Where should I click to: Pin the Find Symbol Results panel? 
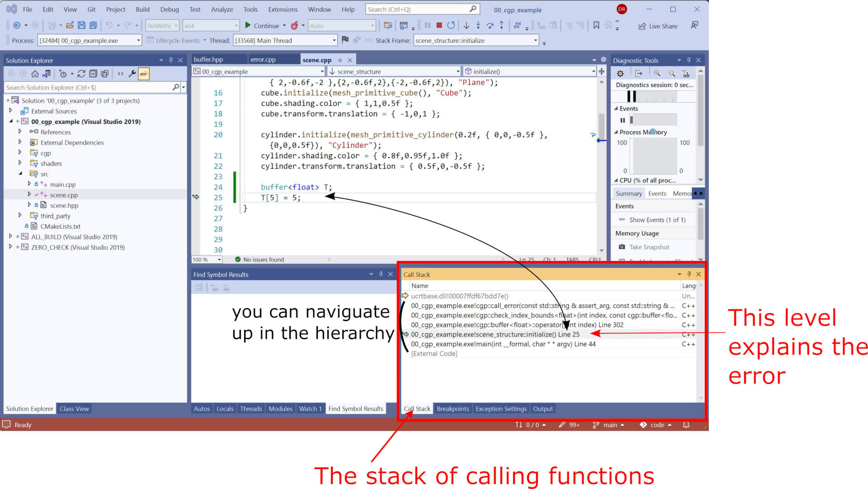pyautogui.click(x=381, y=274)
